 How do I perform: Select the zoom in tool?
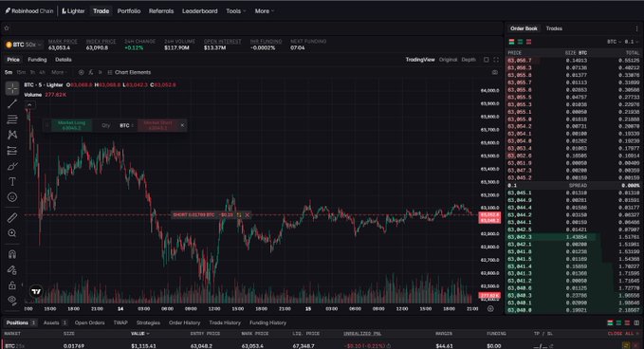[12, 233]
